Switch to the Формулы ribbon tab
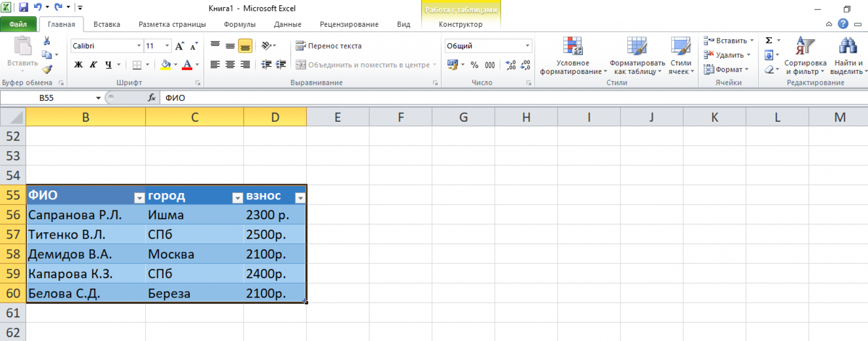Screen dimensions: 868x341 pos(240,24)
